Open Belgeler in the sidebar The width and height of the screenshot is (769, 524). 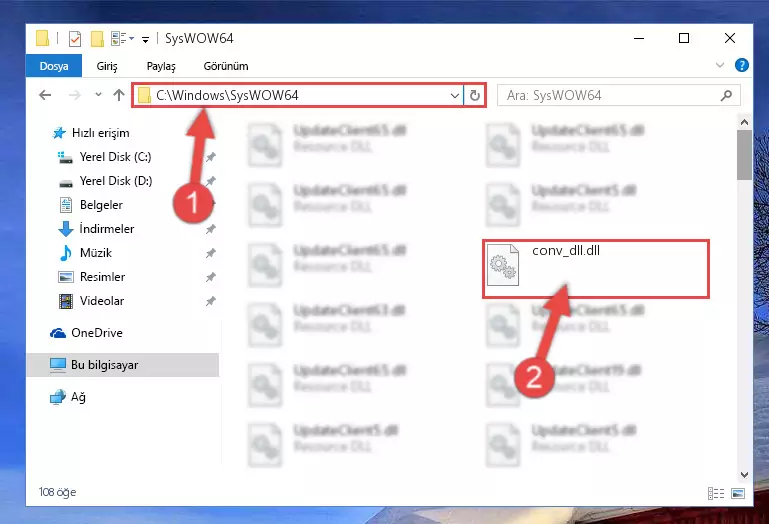click(x=101, y=205)
